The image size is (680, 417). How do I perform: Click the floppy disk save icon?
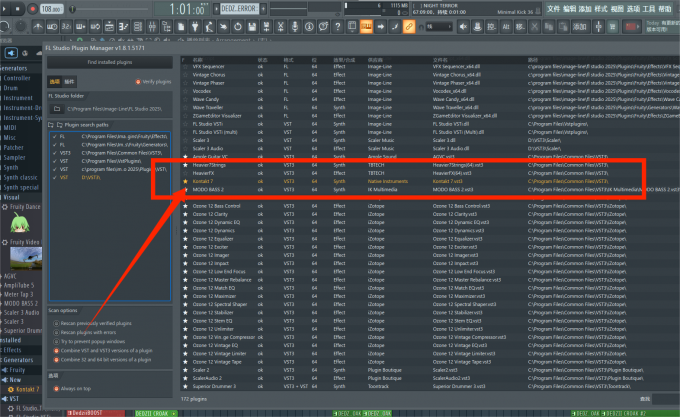pos(252,27)
